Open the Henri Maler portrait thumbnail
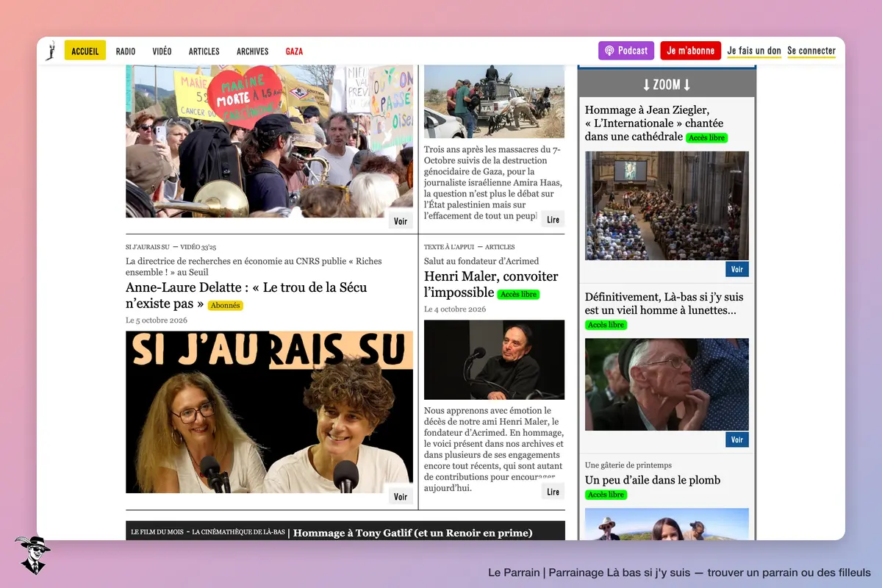Viewport: 882px width, 588px height. (494, 359)
